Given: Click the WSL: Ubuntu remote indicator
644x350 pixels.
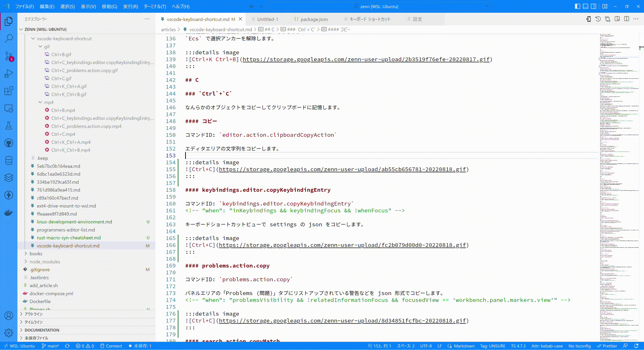Looking at the screenshot, I should coord(19,346).
